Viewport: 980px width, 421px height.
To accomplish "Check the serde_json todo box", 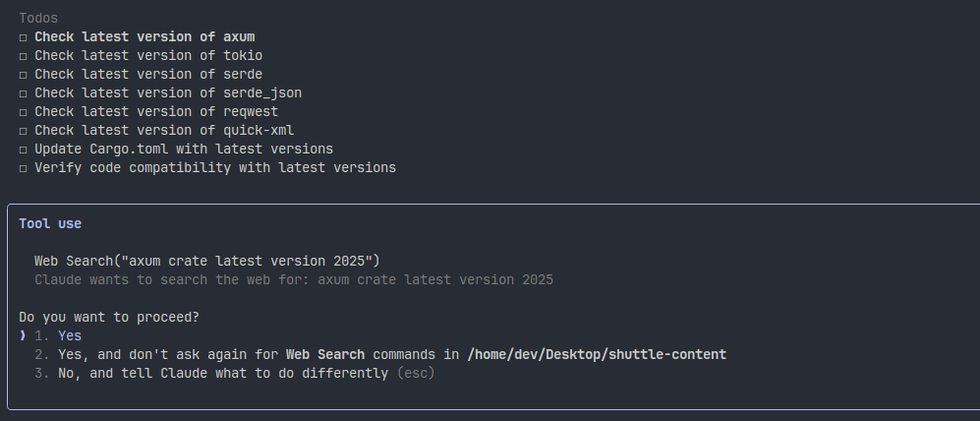I will pos(23,92).
